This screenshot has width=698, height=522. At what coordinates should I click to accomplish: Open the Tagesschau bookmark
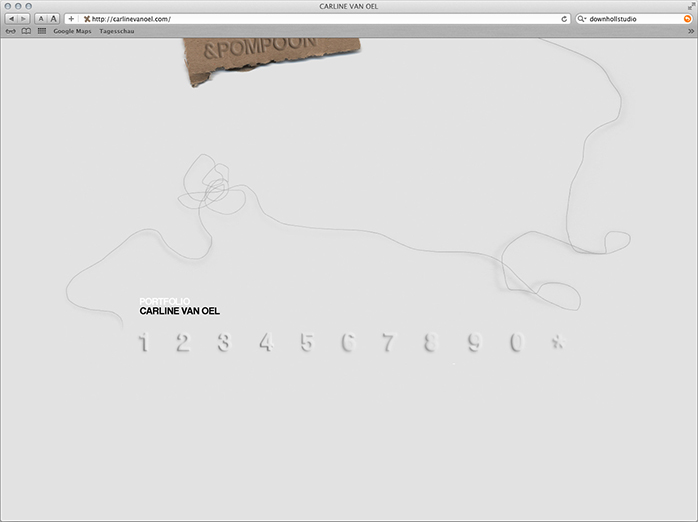click(117, 31)
